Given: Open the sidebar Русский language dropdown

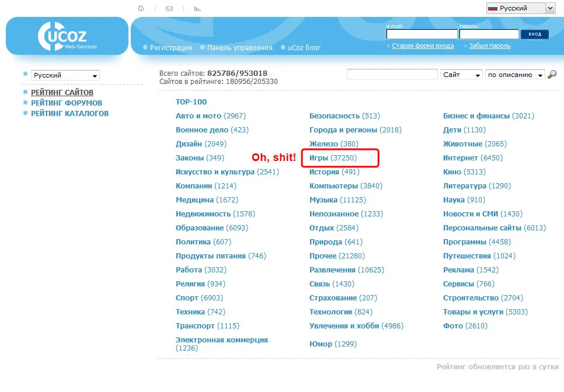Looking at the screenshot, I should (x=65, y=75).
